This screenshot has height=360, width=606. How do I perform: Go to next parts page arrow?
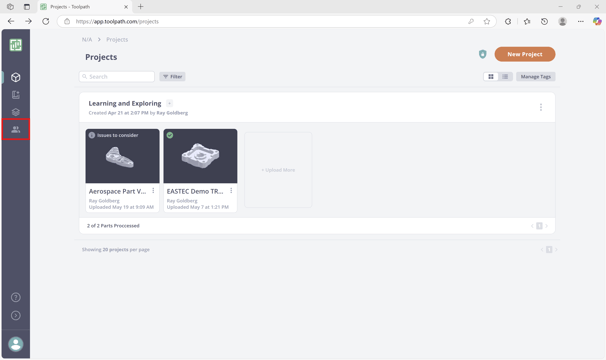[546, 226]
